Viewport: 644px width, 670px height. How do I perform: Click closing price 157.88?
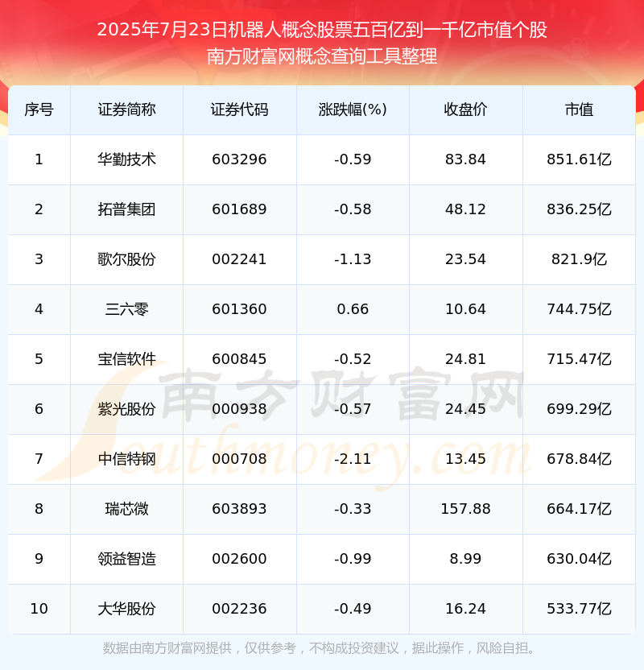pyautogui.click(x=465, y=509)
